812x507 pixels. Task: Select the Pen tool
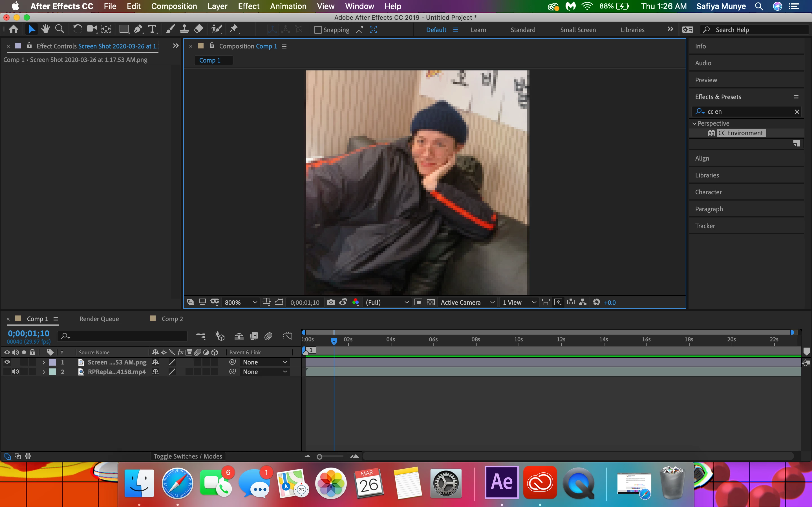click(138, 30)
